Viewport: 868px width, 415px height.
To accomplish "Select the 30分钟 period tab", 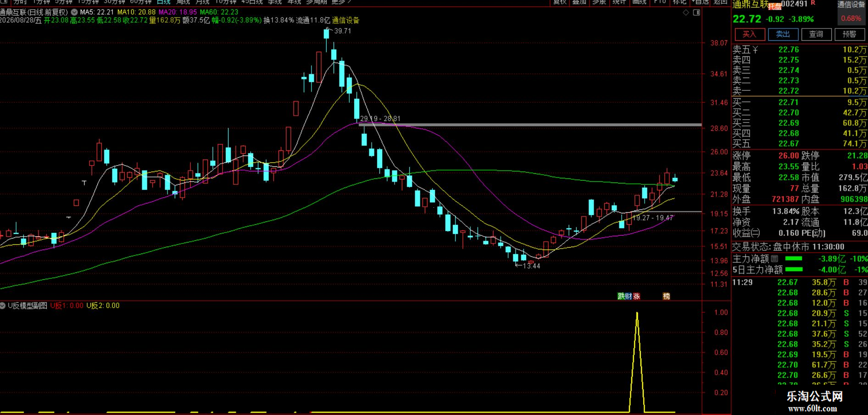I will point(115,2).
